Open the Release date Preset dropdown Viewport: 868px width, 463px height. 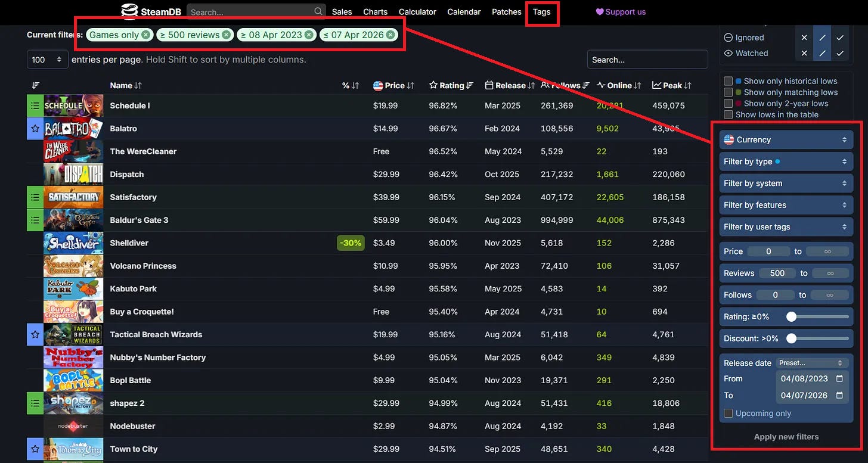(x=811, y=363)
